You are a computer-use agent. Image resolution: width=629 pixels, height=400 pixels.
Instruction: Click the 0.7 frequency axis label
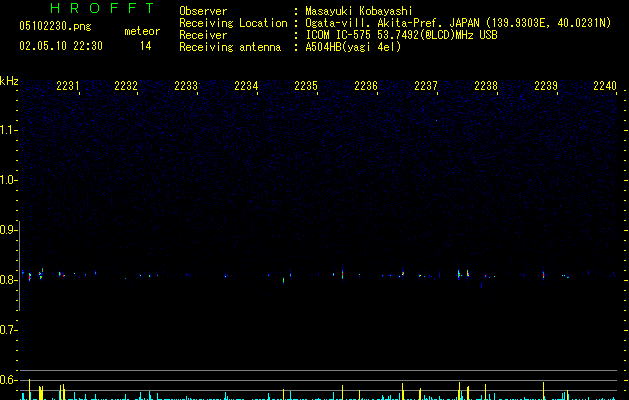pos(8,330)
